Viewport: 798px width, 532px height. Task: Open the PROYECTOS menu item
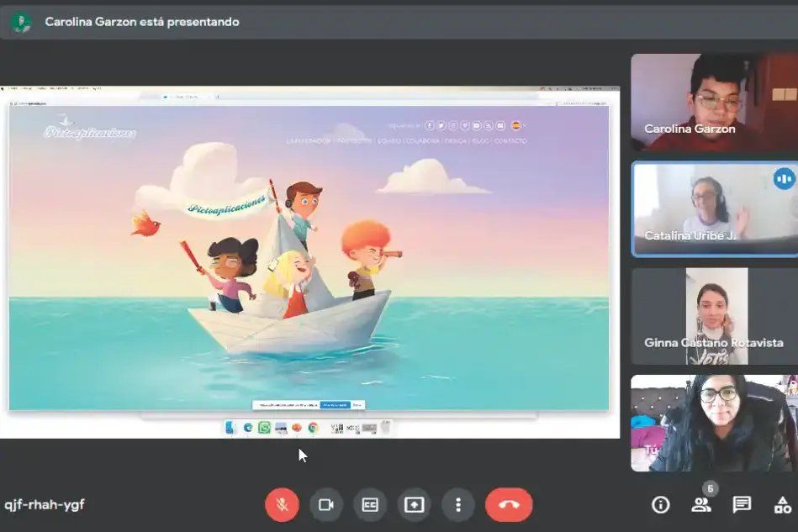tap(354, 141)
